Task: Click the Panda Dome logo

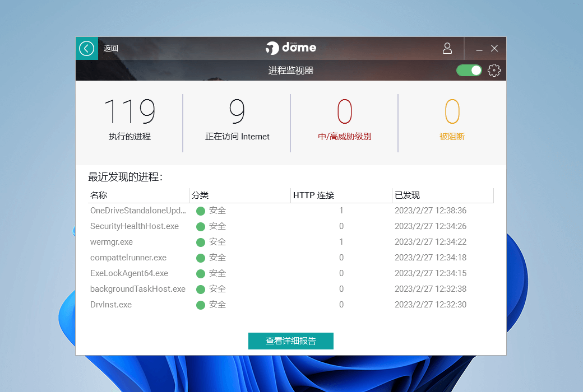Action: 291,48
